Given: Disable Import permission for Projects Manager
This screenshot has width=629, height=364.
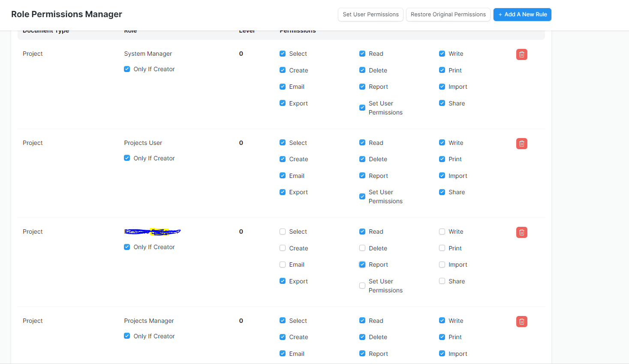Looking at the screenshot, I should [x=442, y=354].
